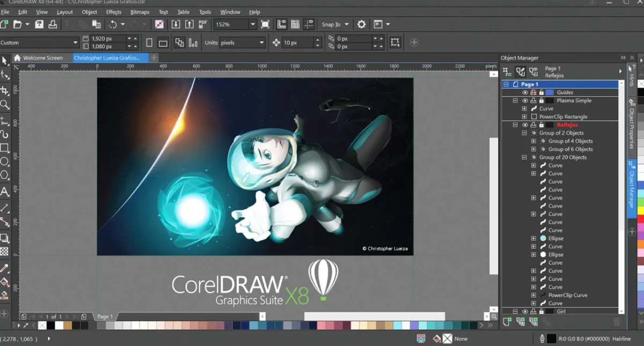This screenshot has height=346, width=644.
Task: Click the Page 1 tab at bottom
Action: [x=105, y=316]
